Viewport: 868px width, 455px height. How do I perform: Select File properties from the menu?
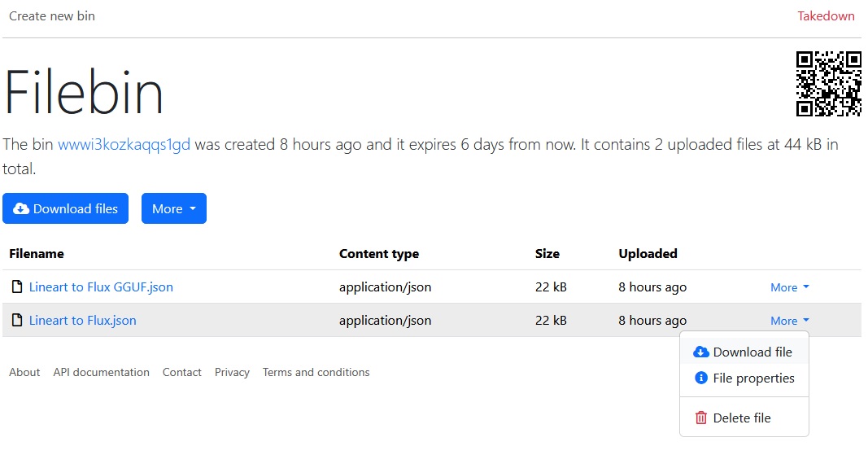coord(744,378)
